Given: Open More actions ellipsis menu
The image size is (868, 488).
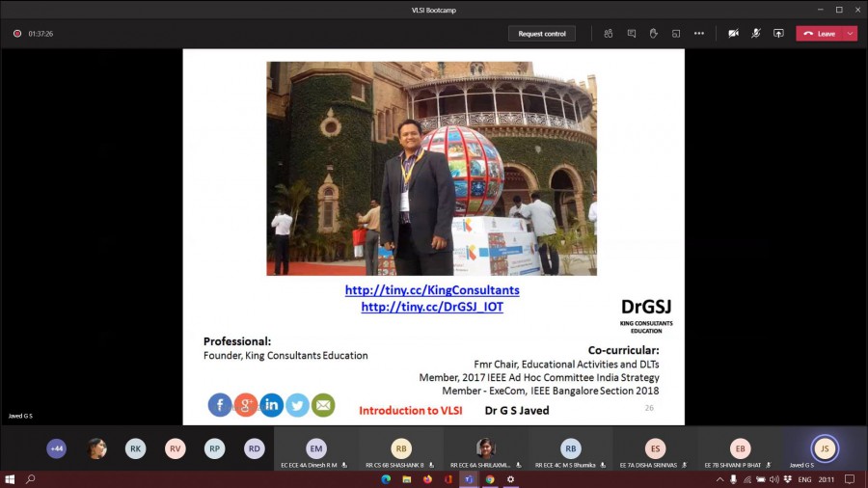Looking at the screenshot, I should pyautogui.click(x=699, y=33).
